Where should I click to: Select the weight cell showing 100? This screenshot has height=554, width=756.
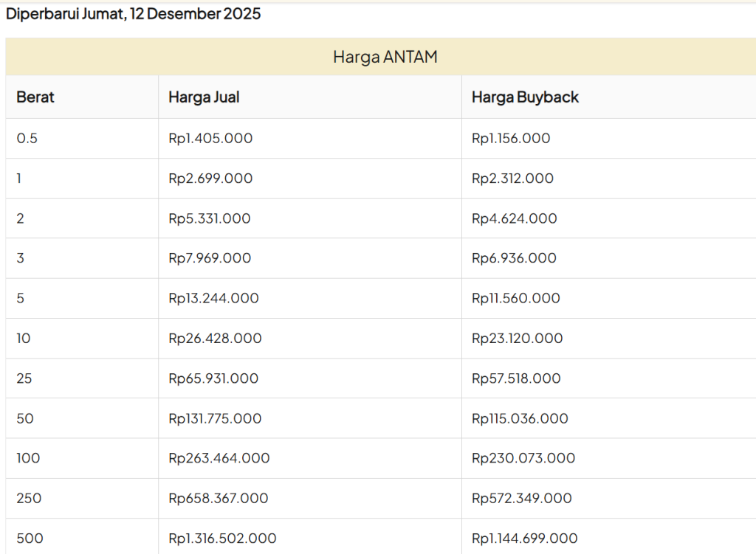pos(28,458)
